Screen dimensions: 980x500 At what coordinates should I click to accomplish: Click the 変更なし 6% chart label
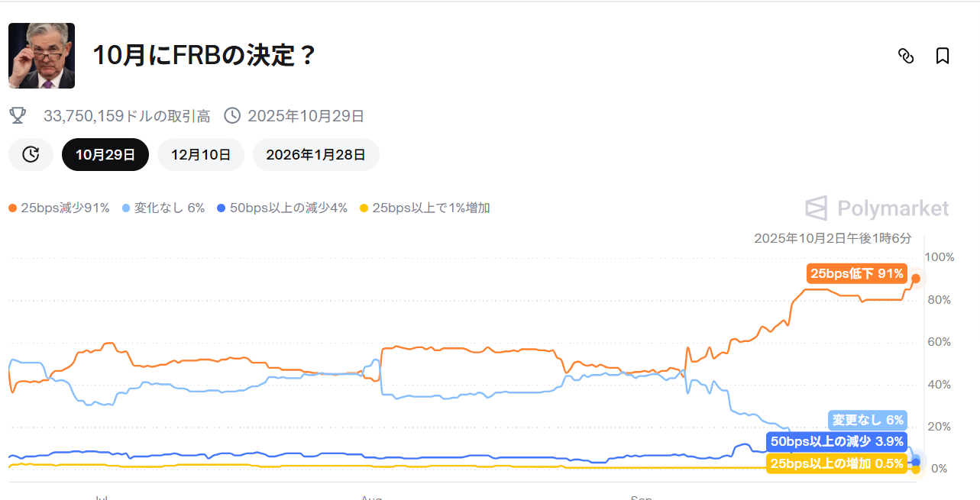pos(868,420)
